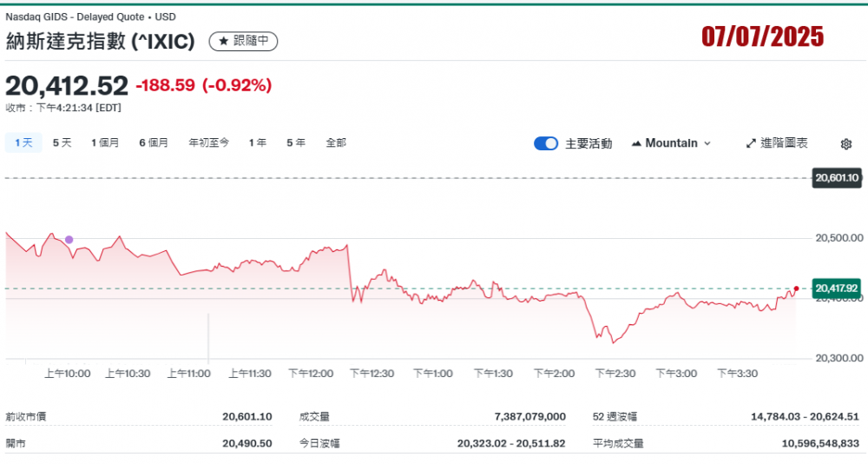
Task: Click the purple event dot on the chart
Action: pos(69,240)
